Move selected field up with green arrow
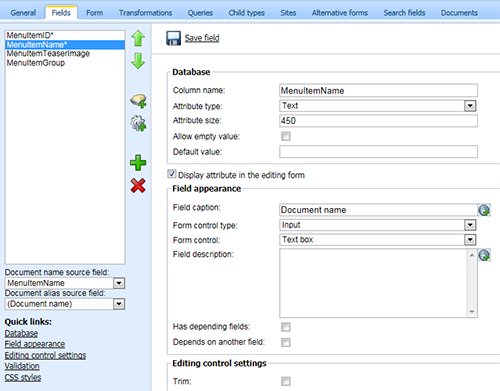 click(x=138, y=38)
